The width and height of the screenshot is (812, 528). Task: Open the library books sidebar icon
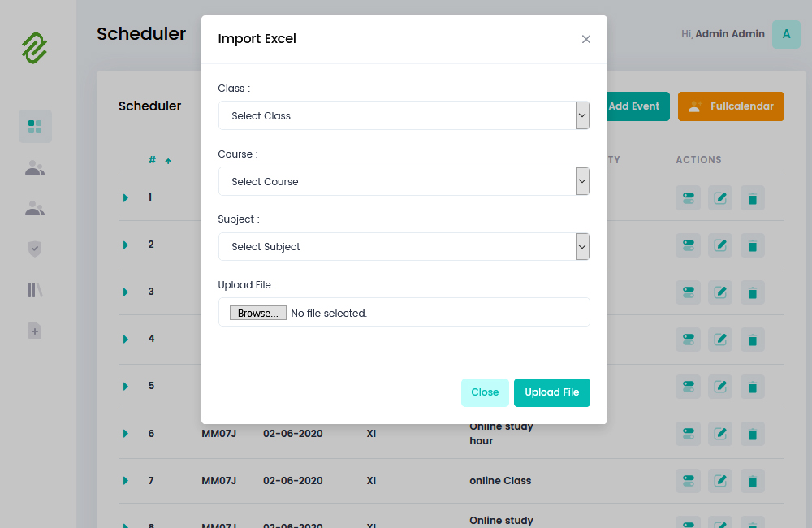pos(35,290)
